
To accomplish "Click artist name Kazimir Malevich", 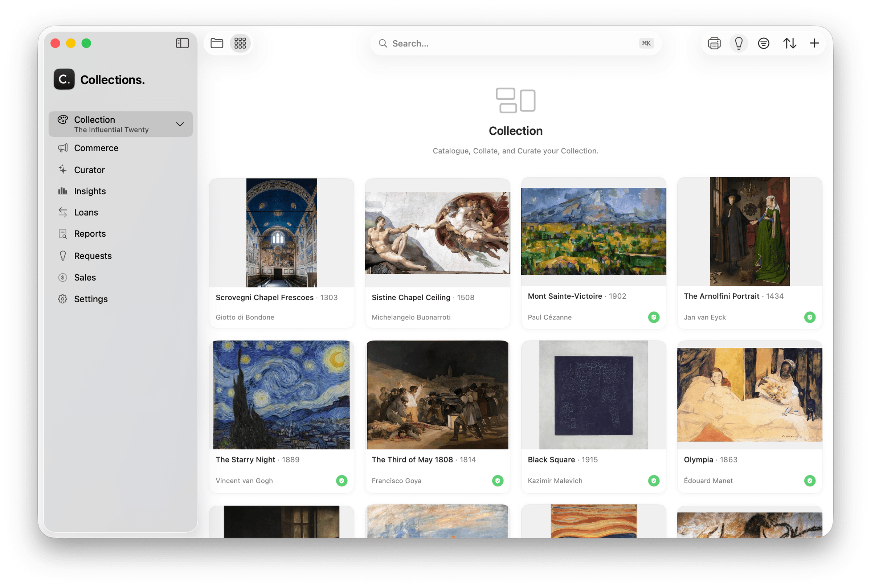I will pyautogui.click(x=555, y=481).
